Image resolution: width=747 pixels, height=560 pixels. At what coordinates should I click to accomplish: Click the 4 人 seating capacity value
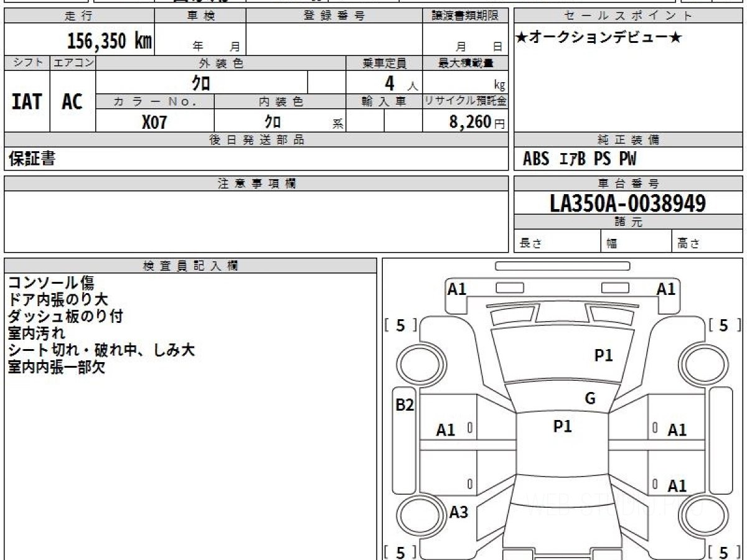click(400, 83)
